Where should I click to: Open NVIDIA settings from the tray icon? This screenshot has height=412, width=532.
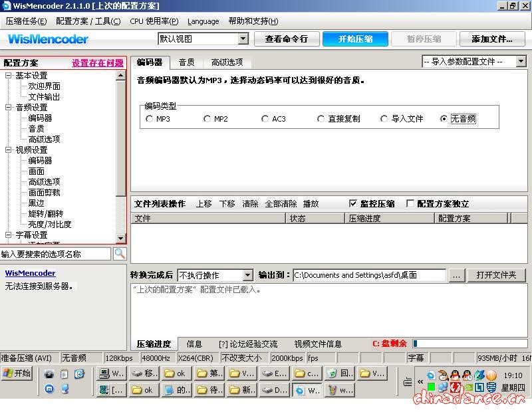(x=468, y=387)
